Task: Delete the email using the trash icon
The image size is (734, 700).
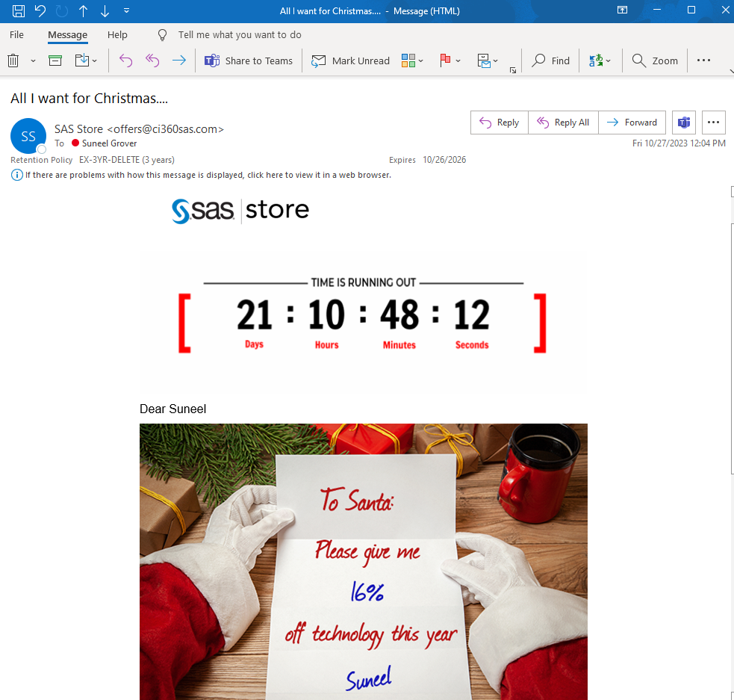Action: click(13, 60)
